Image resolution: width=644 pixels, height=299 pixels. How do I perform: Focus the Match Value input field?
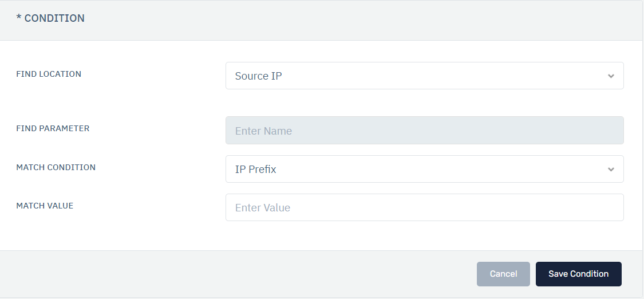click(424, 207)
